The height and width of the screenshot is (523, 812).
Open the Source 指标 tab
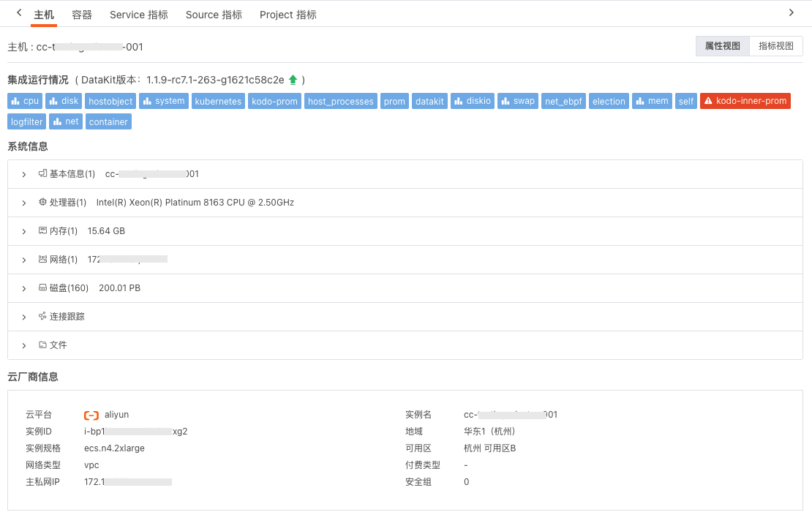(x=214, y=15)
